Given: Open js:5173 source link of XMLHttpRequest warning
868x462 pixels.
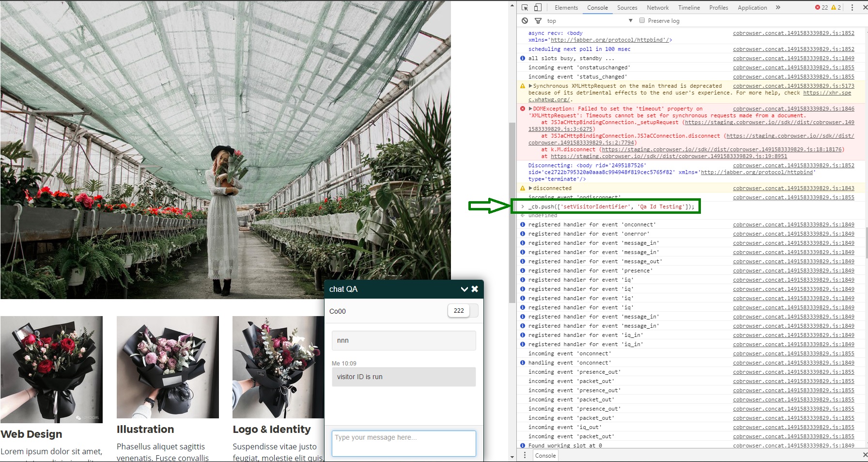Looking at the screenshot, I should [793, 86].
